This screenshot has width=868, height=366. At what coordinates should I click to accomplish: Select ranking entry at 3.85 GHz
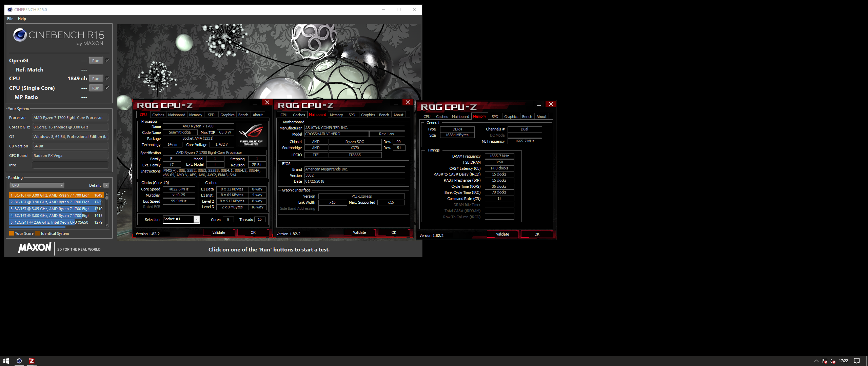pyautogui.click(x=56, y=209)
